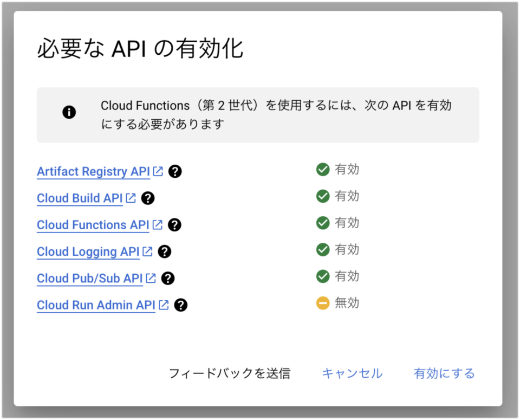
Task: Show help for Cloud Build API
Action: pos(148,198)
